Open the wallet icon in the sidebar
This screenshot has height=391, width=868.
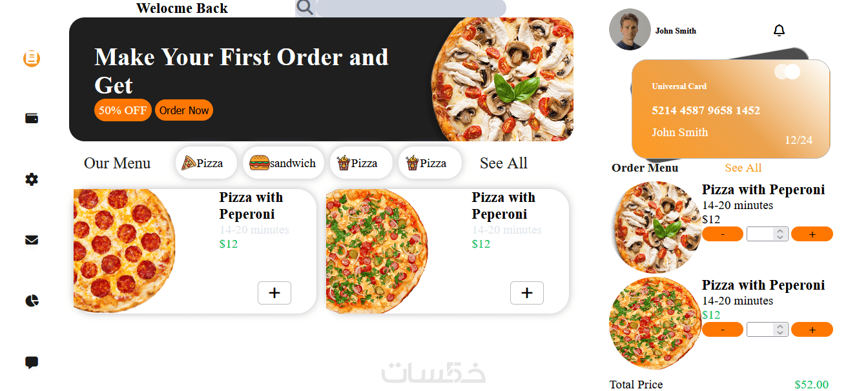(32, 118)
